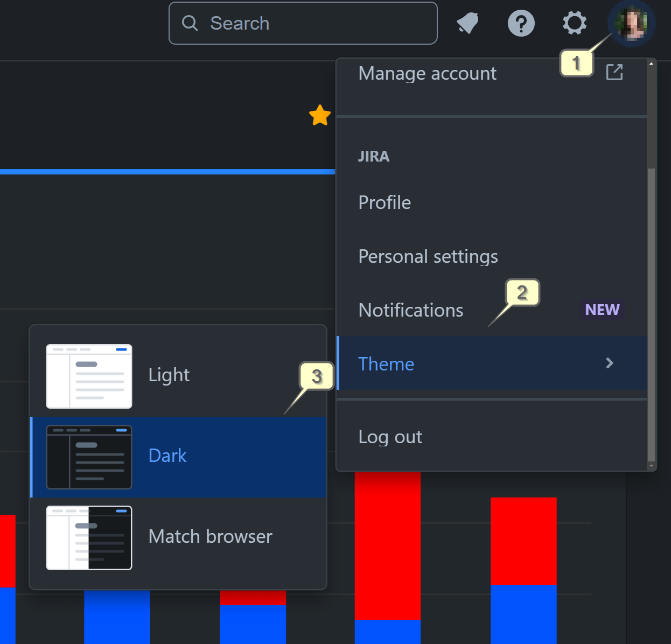Click the yellow favorite star icon
Screen dimensions: 671x644
tap(320, 115)
